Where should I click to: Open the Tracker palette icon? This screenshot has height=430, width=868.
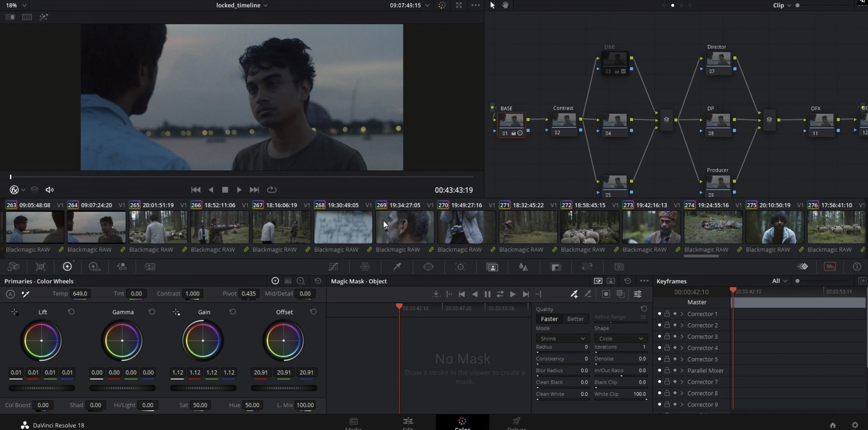point(460,267)
